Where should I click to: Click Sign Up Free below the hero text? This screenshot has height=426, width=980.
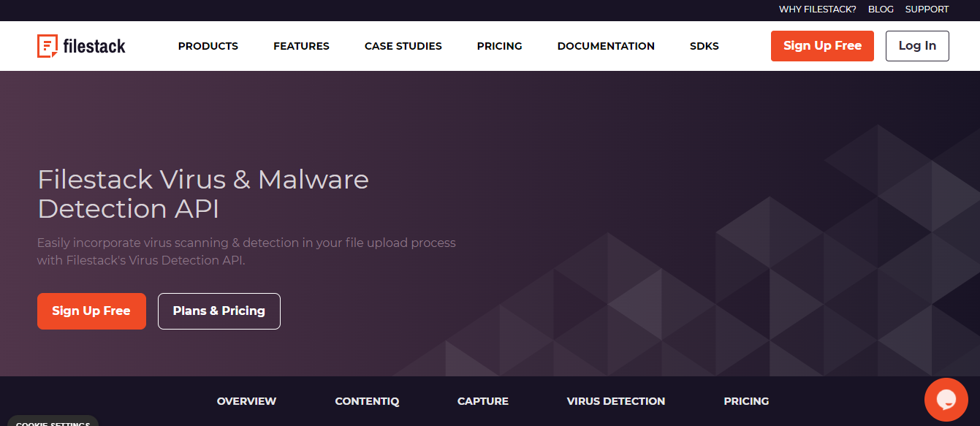pyautogui.click(x=91, y=311)
